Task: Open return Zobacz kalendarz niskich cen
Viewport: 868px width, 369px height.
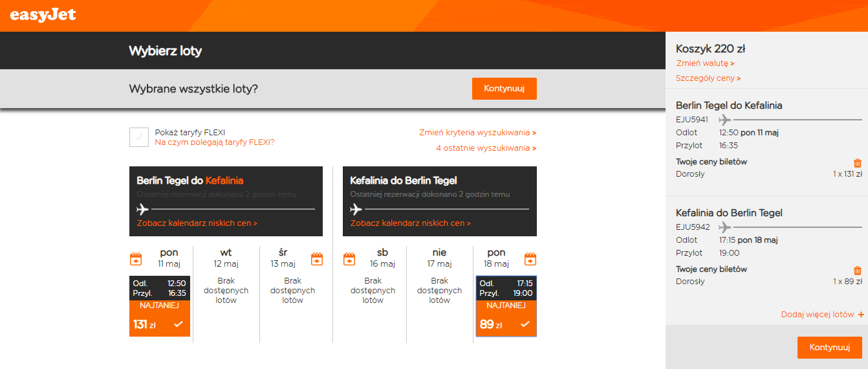Action: pyautogui.click(x=411, y=223)
